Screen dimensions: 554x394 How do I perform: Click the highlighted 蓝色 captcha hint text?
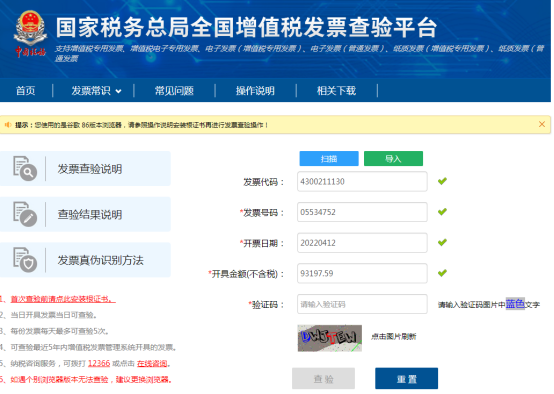515,304
